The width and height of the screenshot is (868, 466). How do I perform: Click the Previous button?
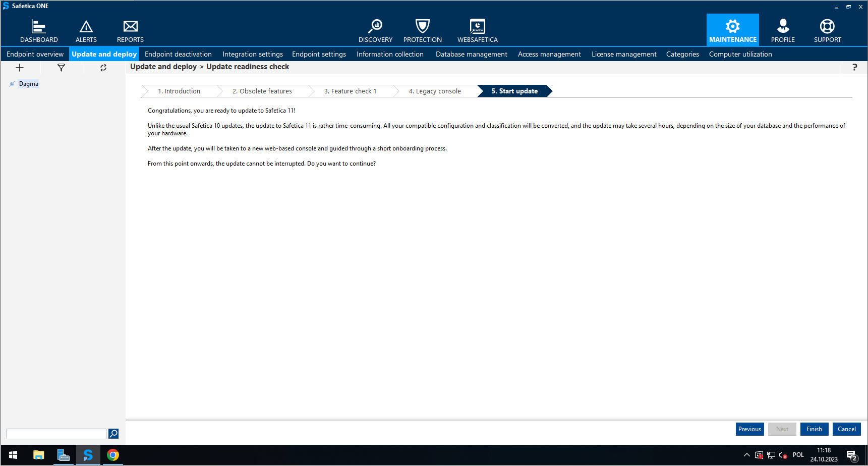pos(749,429)
